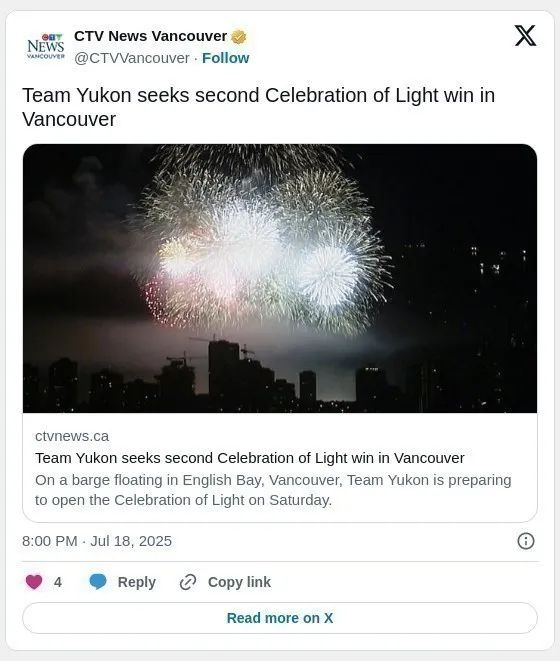Click the Read more on X button
Viewport: 560px width, 661px height.
coord(280,618)
